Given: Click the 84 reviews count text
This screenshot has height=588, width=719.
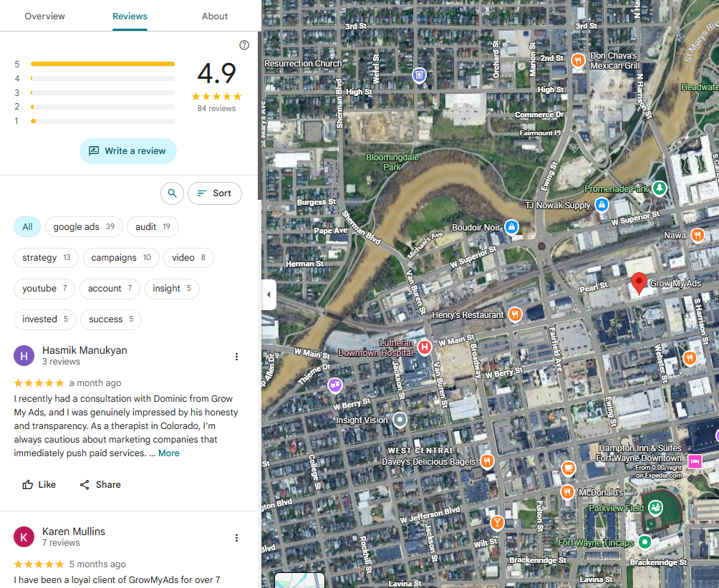Looking at the screenshot, I should [x=216, y=108].
